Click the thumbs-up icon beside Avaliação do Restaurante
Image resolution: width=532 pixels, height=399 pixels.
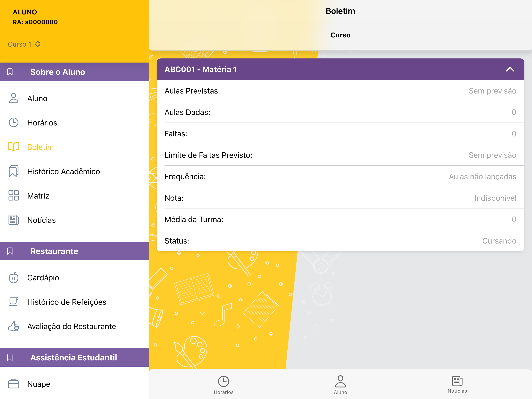pos(13,326)
